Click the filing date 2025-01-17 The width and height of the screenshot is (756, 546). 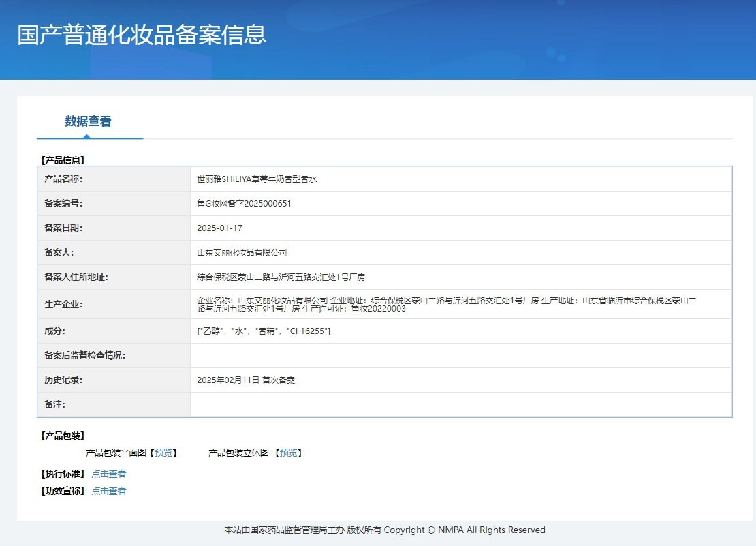219,228
